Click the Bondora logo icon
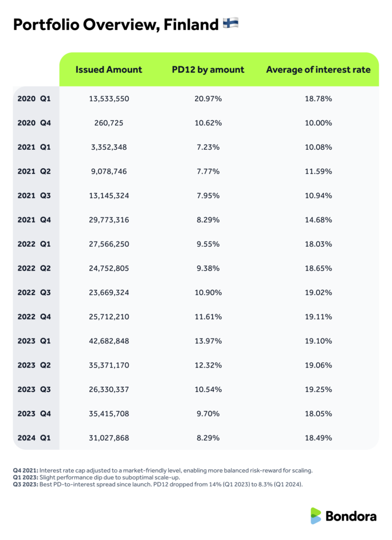392x540 pixels. [x=315, y=516]
